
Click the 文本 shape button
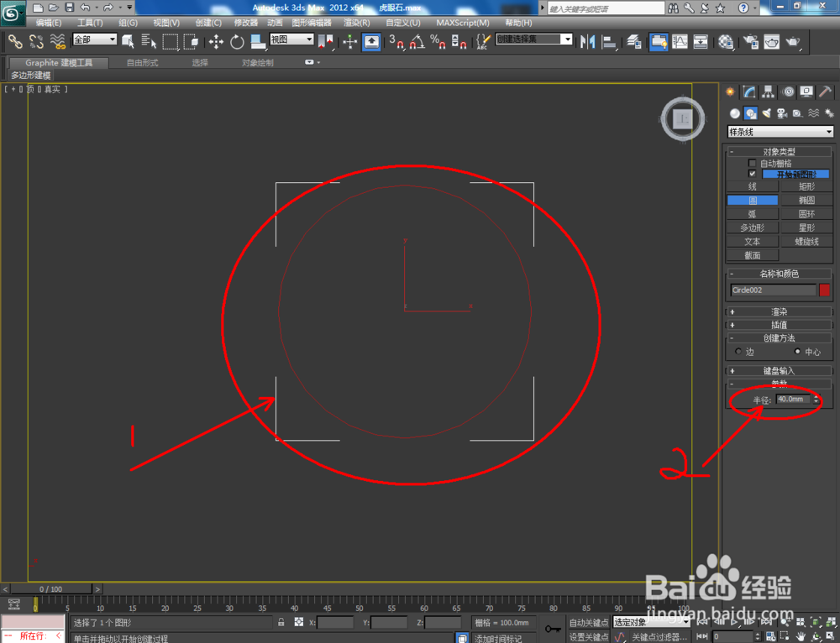click(752, 242)
